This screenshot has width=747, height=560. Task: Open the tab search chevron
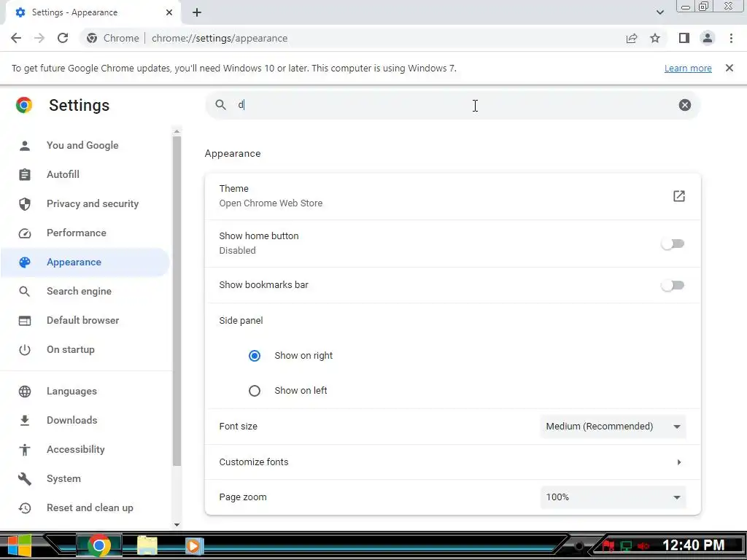tap(659, 12)
